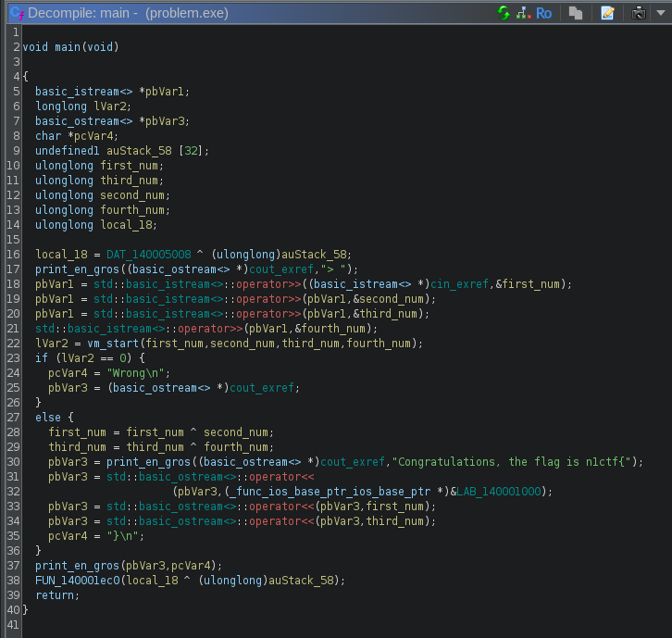Open the control flow graph icon

click(523, 13)
